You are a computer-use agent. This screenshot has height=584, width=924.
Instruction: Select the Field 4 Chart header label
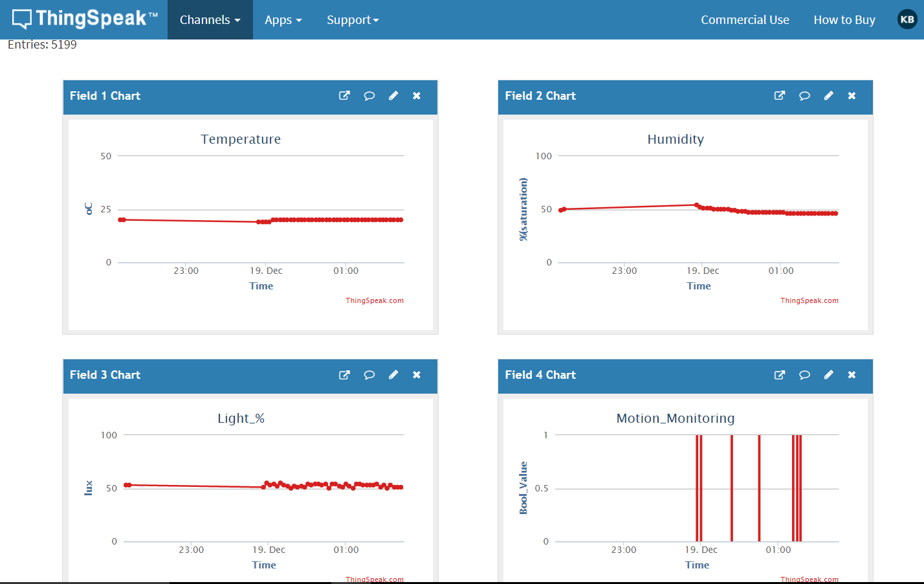click(540, 375)
